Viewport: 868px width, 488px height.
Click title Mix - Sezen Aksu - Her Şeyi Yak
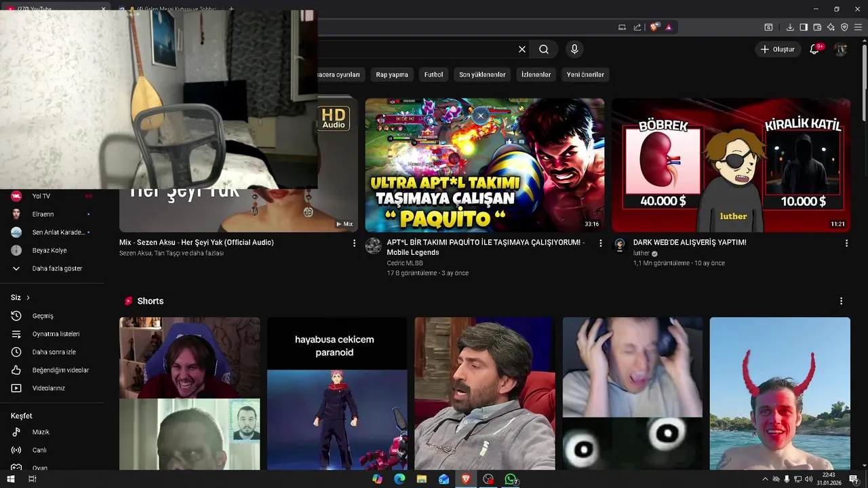pyautogui.click(x=197, y=243)
